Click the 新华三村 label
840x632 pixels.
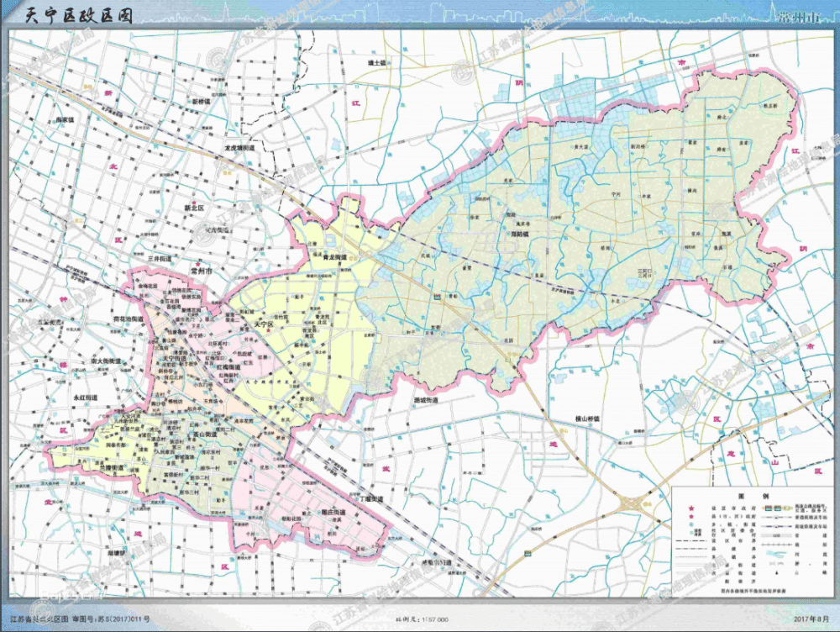(x=188, y=492)
